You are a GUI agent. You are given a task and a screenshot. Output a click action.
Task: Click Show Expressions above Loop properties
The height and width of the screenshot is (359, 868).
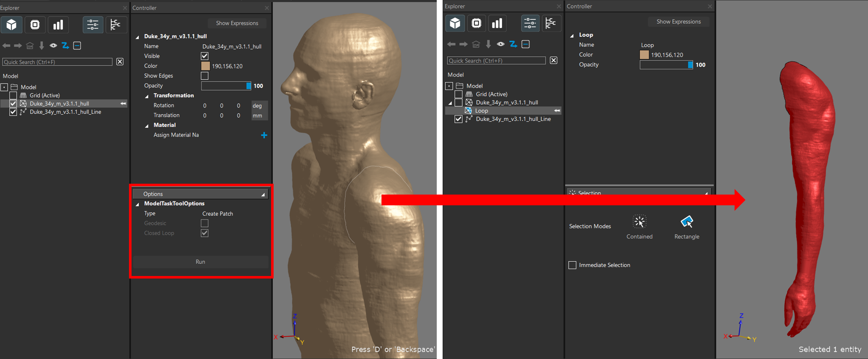coord(678,21)
